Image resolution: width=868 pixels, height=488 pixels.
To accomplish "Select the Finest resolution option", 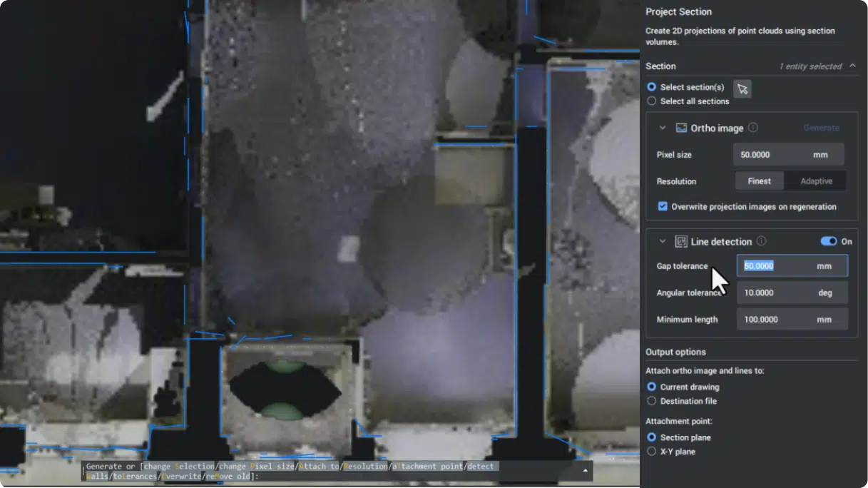I will click(x=759, y=181).
